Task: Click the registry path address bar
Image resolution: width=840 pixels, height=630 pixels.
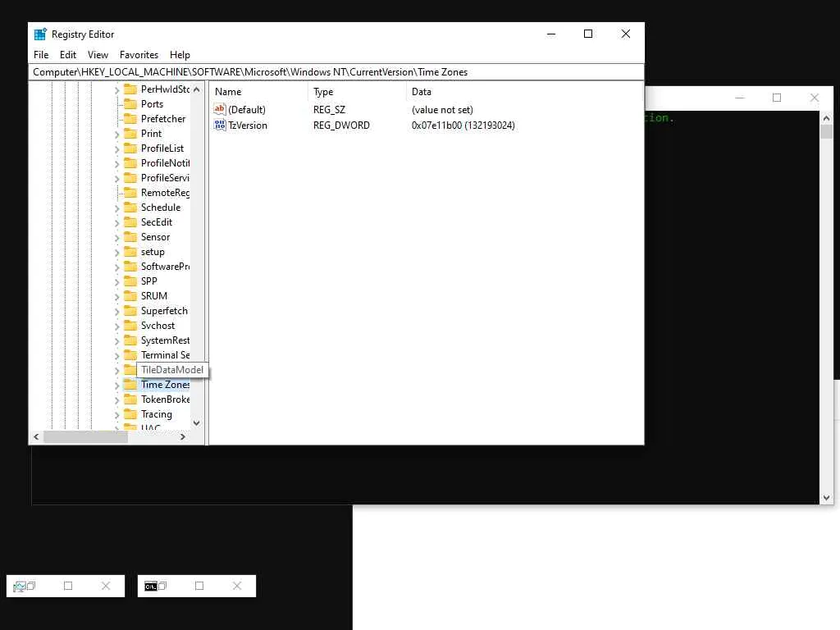Action: [336, 72]
